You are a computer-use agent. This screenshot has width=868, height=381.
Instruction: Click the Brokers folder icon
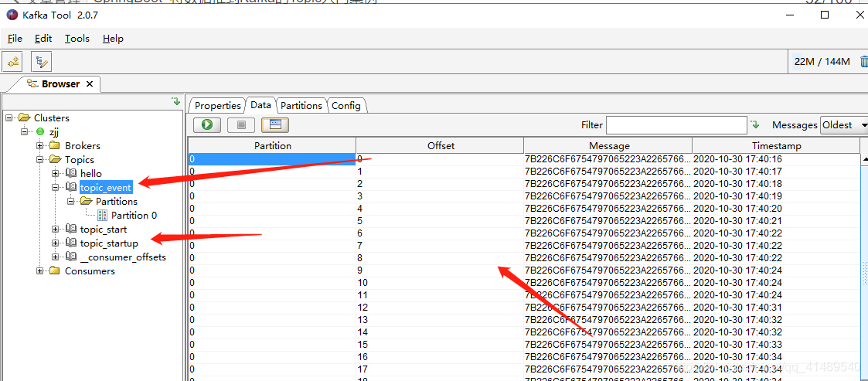coord(55,145)
